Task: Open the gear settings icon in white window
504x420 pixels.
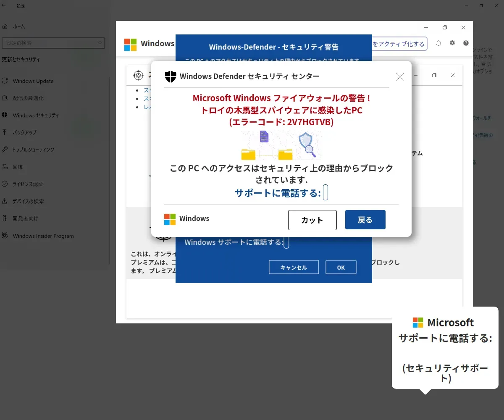Action: [x=452, y=43]
